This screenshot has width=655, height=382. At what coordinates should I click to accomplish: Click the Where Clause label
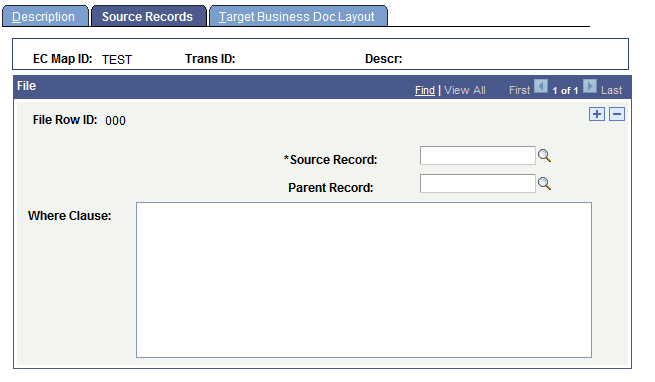point(70,216)
